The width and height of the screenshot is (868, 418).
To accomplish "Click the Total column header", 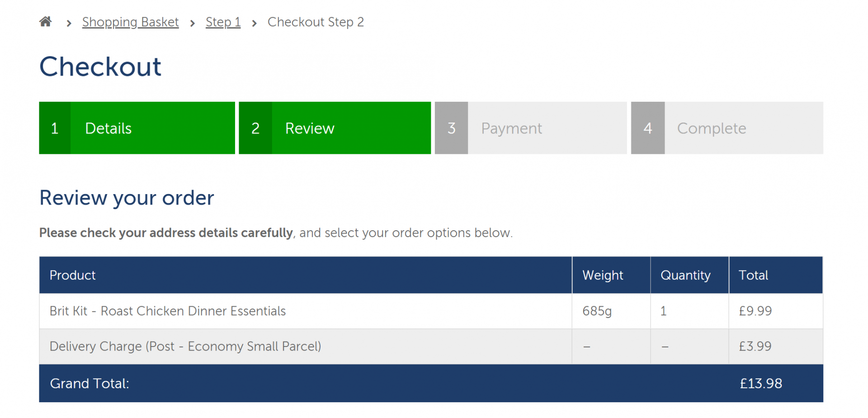I will tap(776, 275).
